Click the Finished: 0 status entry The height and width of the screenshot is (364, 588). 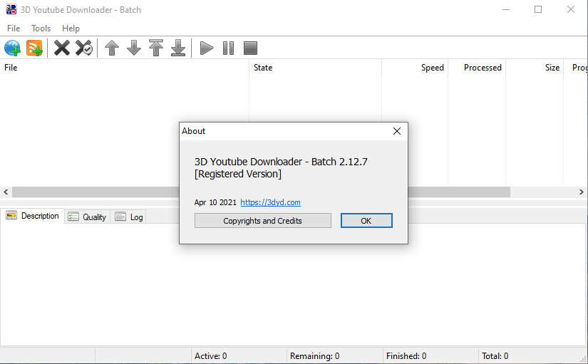point(406,356)
